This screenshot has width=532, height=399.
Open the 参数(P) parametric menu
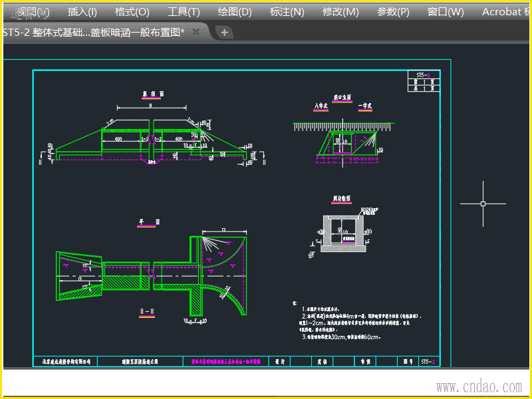pyautogui.click(x=393, y=11)
